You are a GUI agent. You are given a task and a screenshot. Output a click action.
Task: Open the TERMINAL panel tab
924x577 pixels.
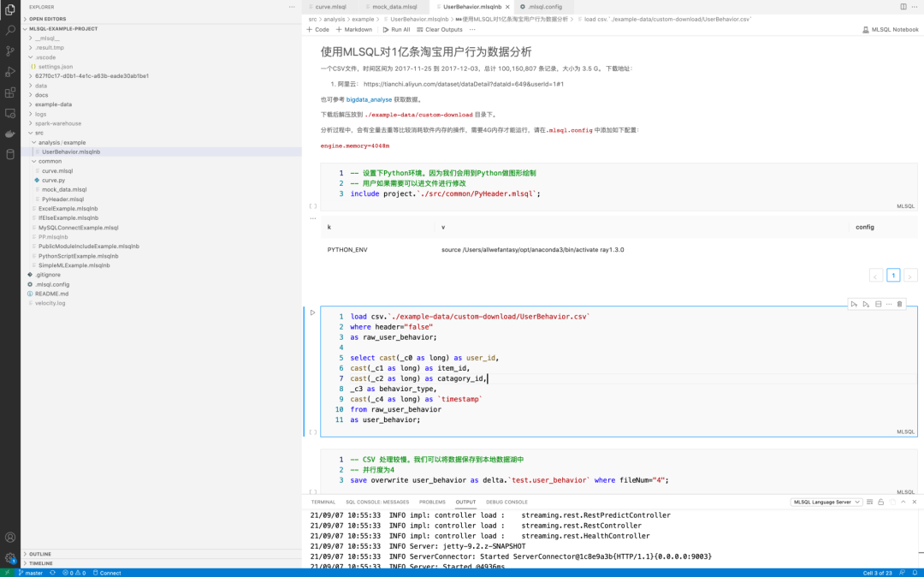click(323, 503)
